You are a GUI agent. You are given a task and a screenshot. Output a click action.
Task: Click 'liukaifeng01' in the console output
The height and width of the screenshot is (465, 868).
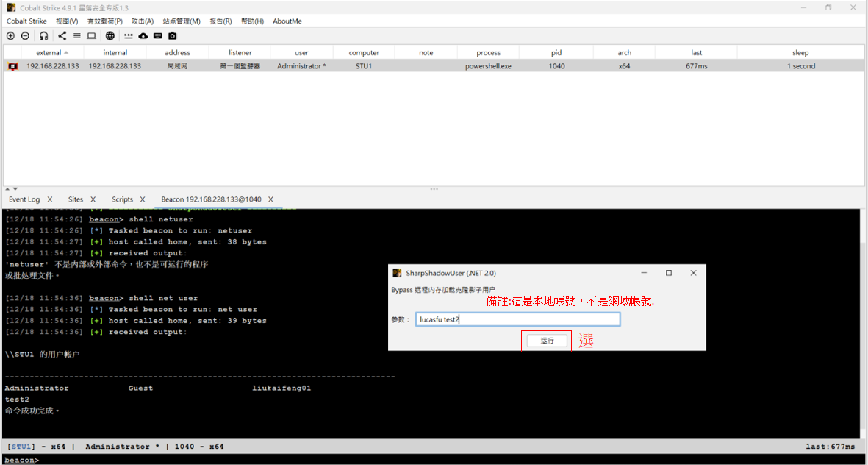[x=281, y=388]
